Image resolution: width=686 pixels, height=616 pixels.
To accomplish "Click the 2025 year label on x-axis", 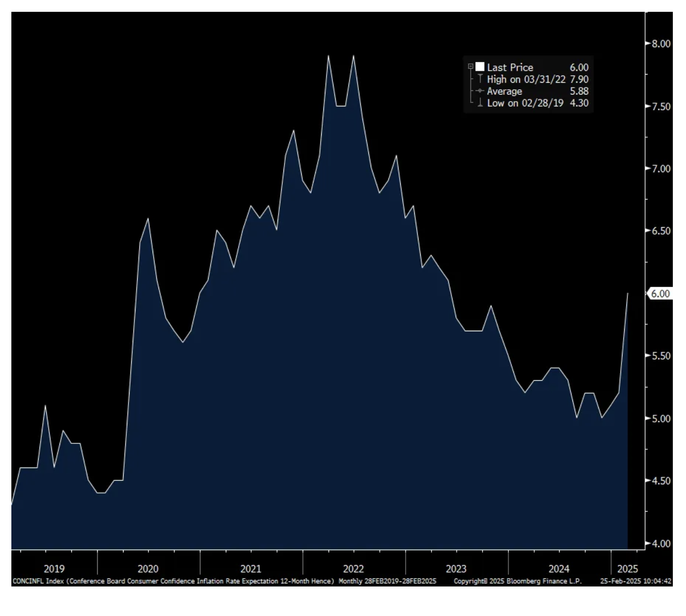I will pyautogui.click(x=627, y=568).
